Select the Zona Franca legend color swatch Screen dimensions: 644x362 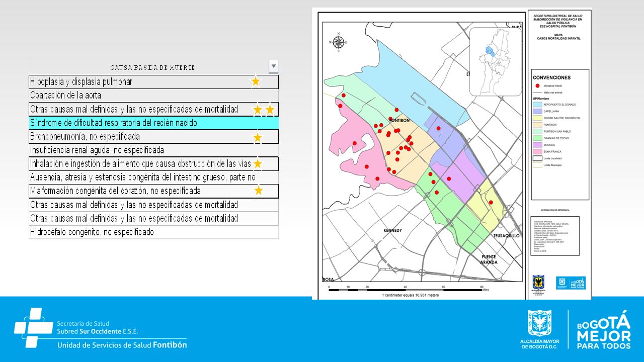click(537, 151)
